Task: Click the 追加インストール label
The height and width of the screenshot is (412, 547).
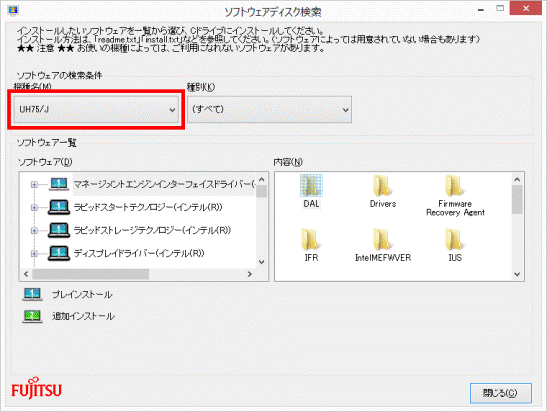Action: click(x=83, y=316)
